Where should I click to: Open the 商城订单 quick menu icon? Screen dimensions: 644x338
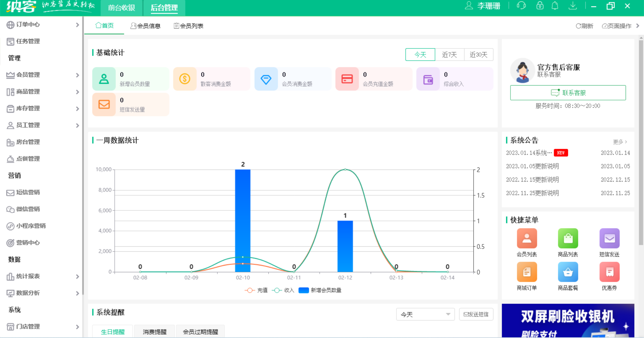[527, 272]
